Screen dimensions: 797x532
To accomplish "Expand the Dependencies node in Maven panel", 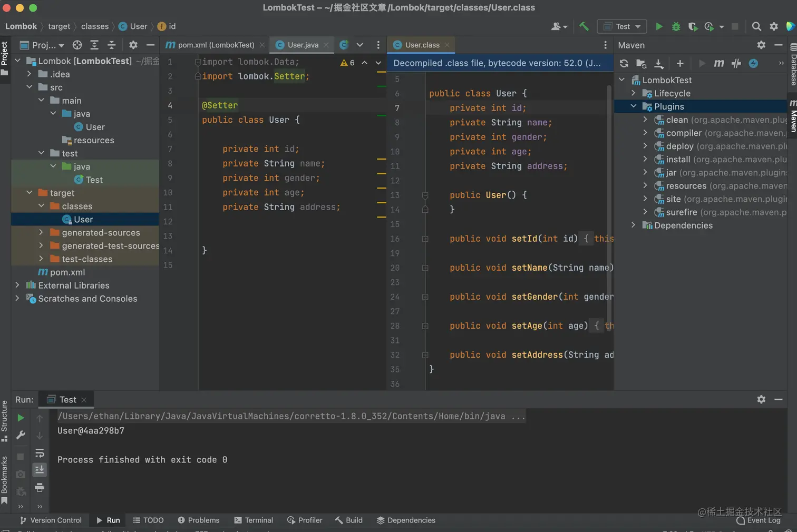I will 634,225.
